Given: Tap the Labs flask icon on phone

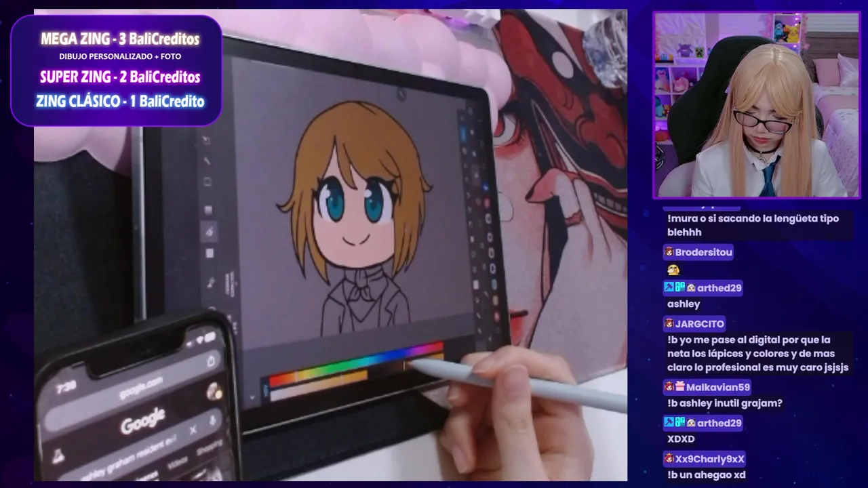Looking at the screenshot, I should tap(59, 457).
